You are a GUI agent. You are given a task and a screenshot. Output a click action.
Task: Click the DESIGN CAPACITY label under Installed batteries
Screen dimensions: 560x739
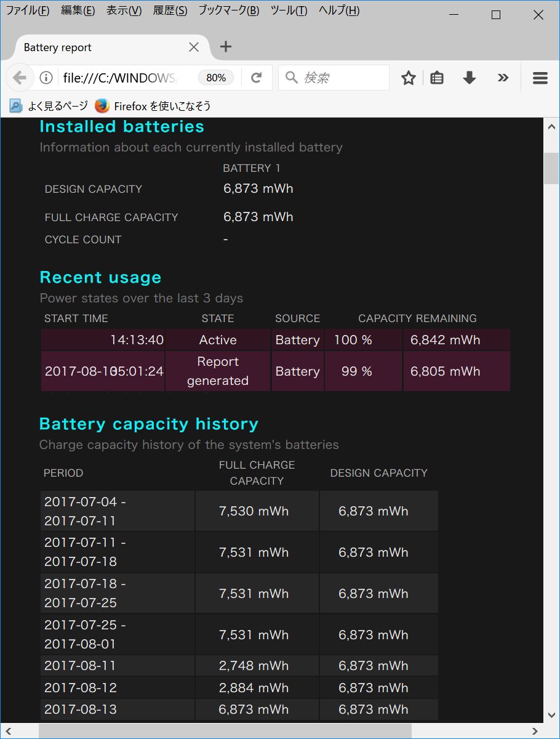(x=94, y=189)
